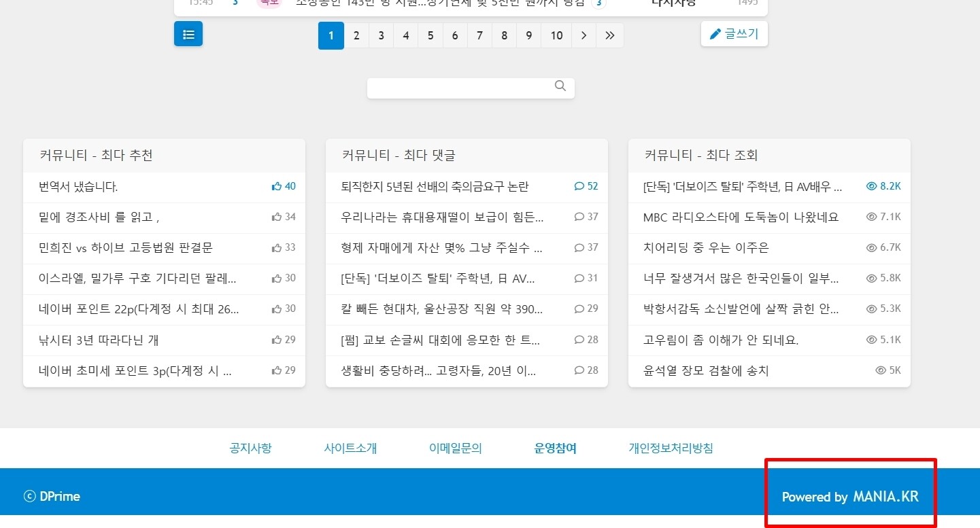Open post starting '박항서감독 소신발언에'
The height and width of the screenshot is (528, 980).
(741, 309)
